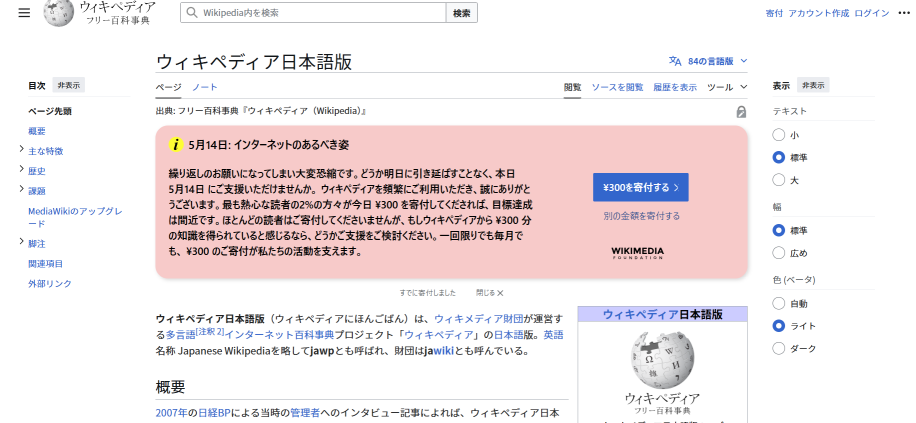
Task: Hide the 目次 contents sidebar
Action: pyautogui.click(x=68, y=85)
